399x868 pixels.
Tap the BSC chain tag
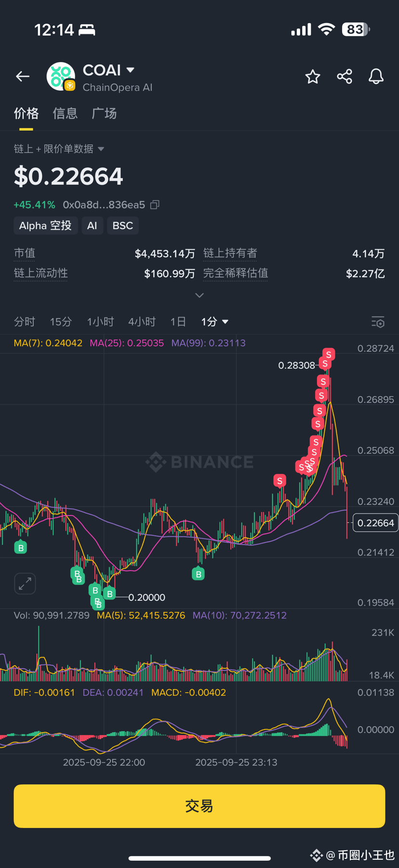pyautogui.click(x=123, y=226)
